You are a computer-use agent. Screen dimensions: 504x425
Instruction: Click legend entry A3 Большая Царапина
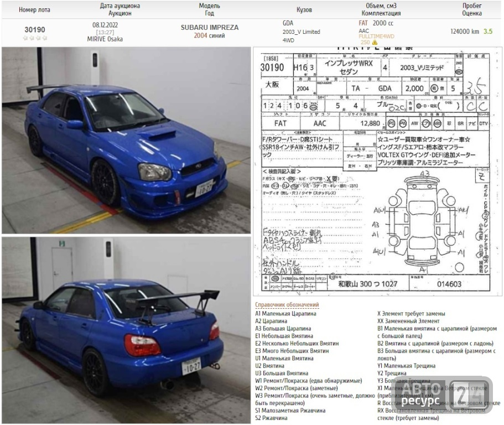point(283,329)
